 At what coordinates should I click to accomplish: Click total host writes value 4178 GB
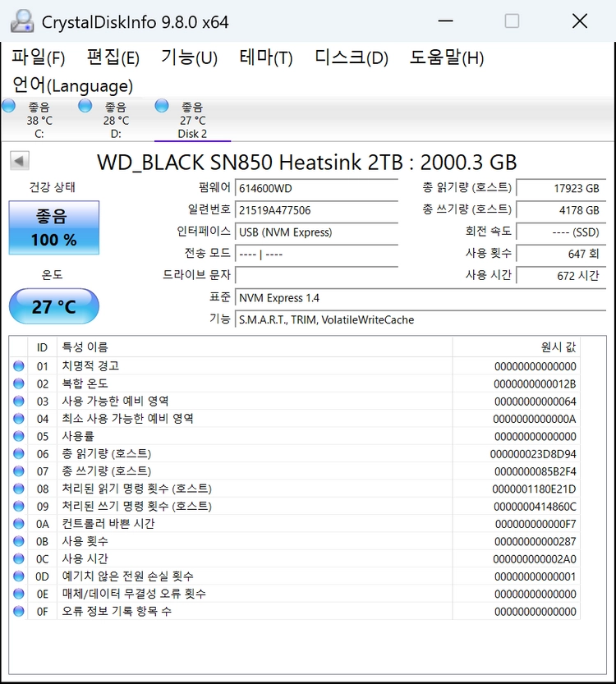[561, 210]
